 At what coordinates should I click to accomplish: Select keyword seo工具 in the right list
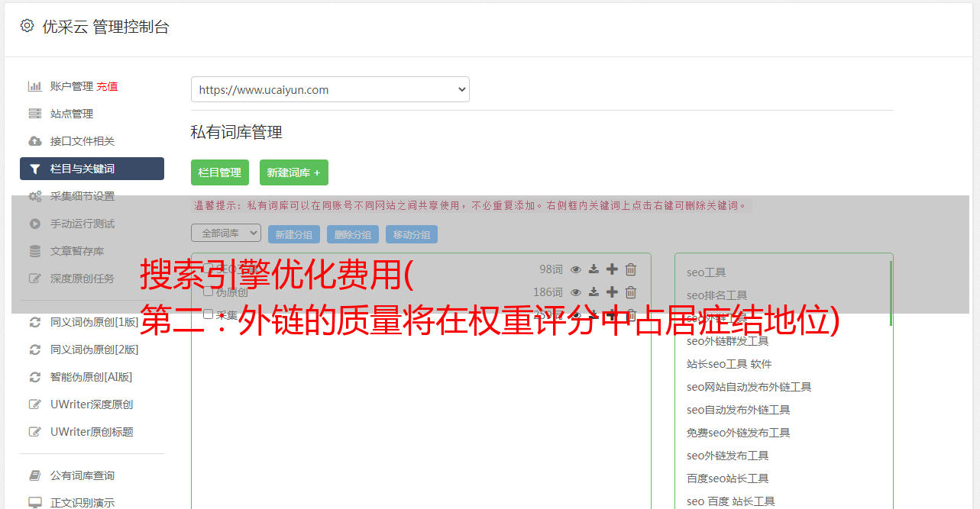(707, 272)
